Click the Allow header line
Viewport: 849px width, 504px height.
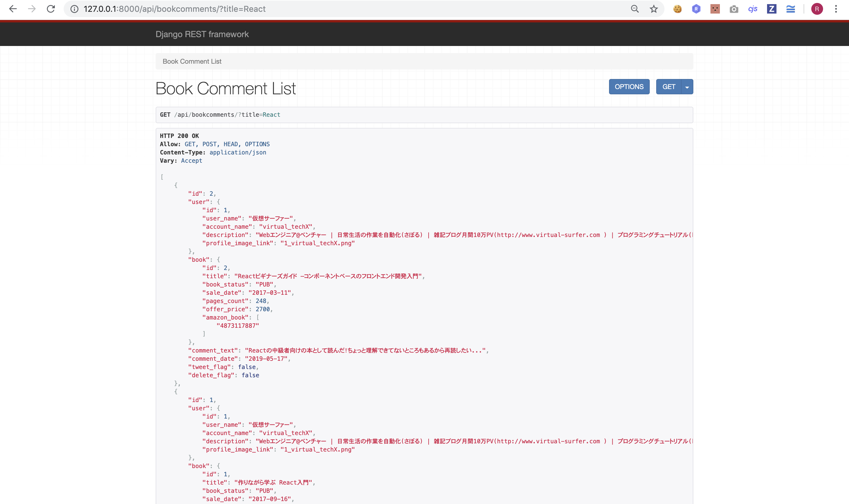[x=215, y=144]
